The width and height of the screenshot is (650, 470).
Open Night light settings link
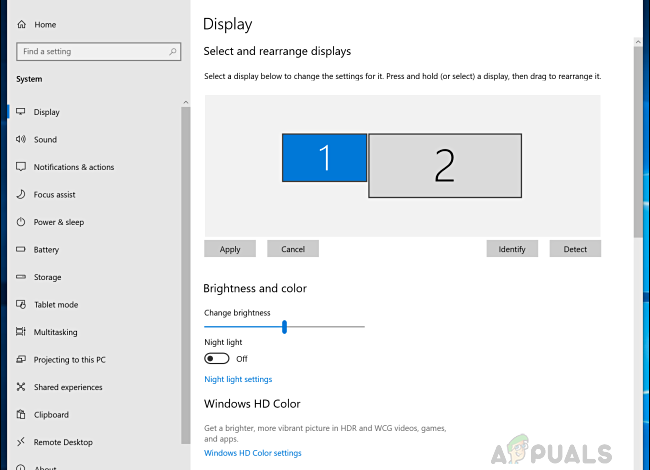238,379
